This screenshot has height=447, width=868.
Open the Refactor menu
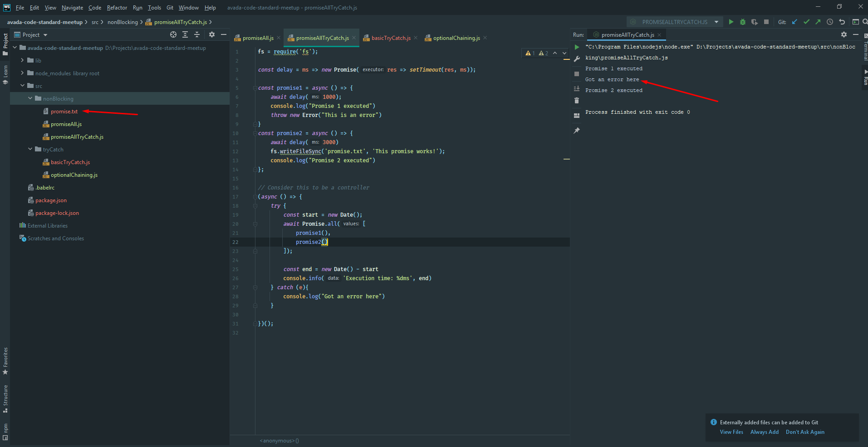click(x=117, y=7)
